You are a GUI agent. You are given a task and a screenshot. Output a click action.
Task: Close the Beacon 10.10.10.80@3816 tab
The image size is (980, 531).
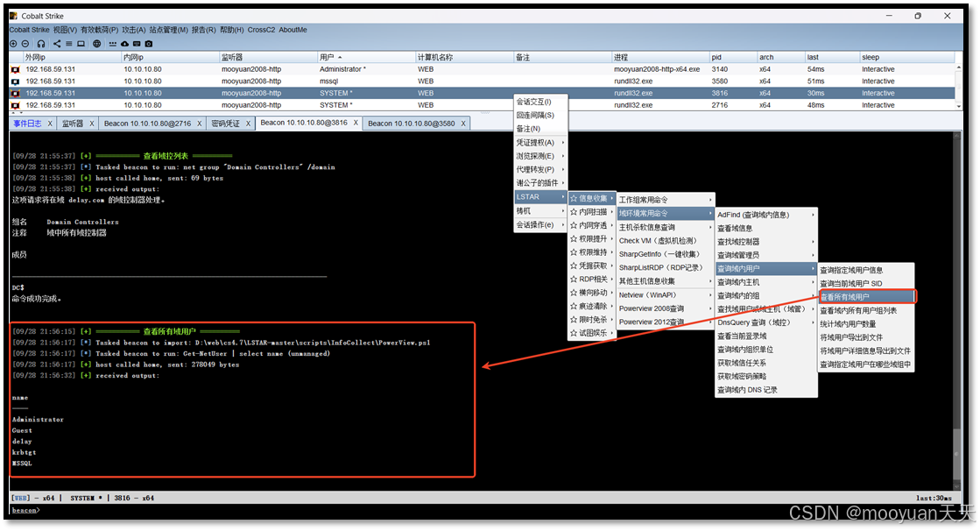click(356, 123)
